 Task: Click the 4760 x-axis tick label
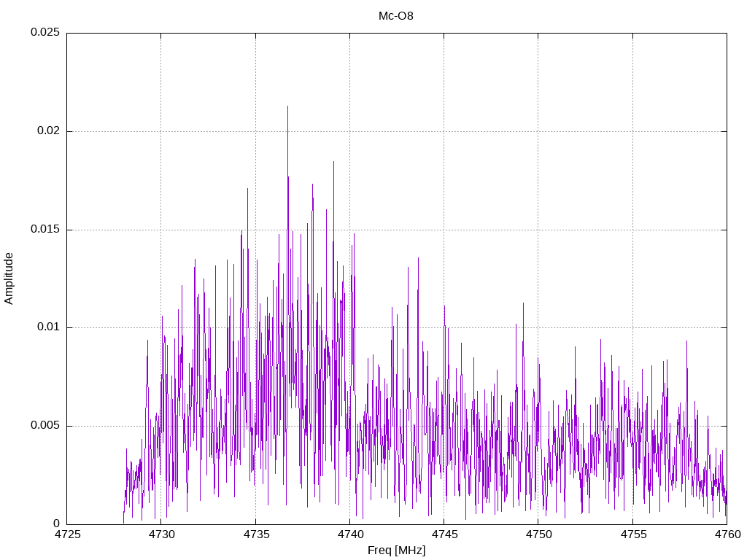(x=727, y=534)
